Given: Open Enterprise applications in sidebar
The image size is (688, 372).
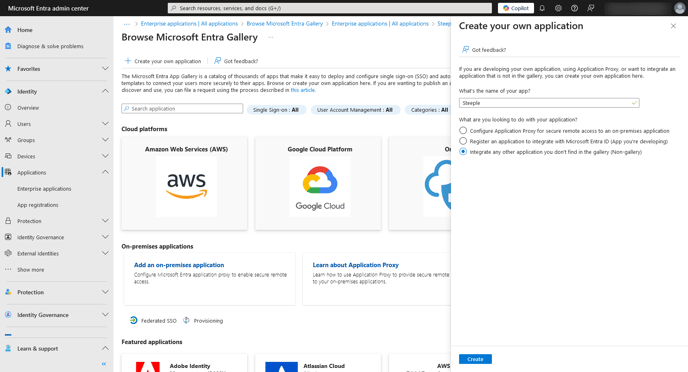Looking at the screenshot, I should 44,189.
